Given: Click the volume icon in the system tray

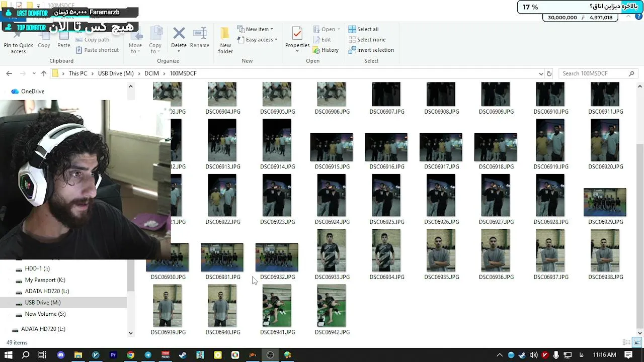Looking at the screenshot, I should pos(534,355).
